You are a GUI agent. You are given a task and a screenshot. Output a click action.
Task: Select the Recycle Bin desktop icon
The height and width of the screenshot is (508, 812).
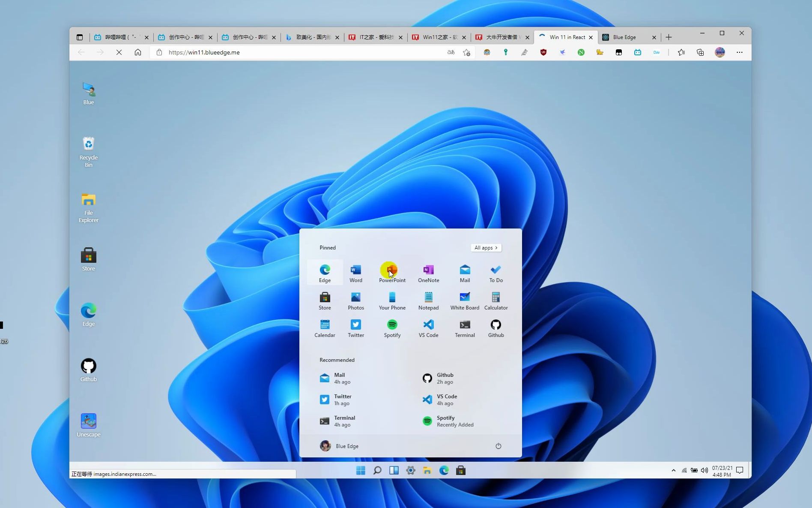click(x=89, y=152)
